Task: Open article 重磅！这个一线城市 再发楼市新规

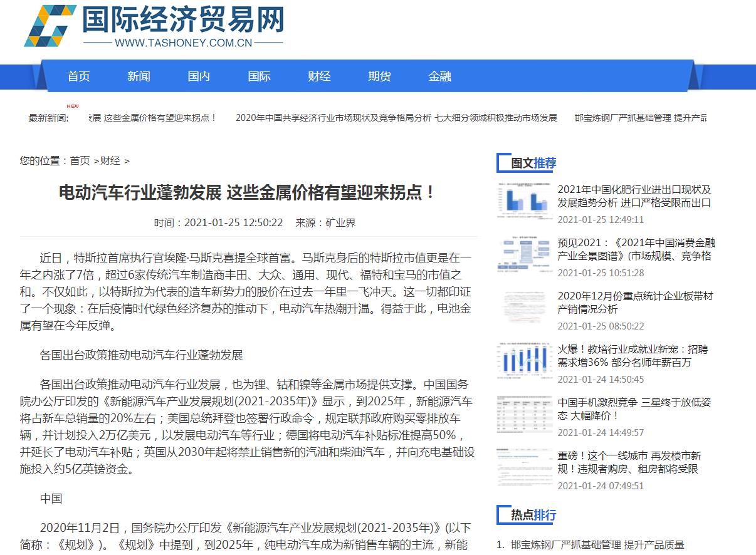Action: 629,462
